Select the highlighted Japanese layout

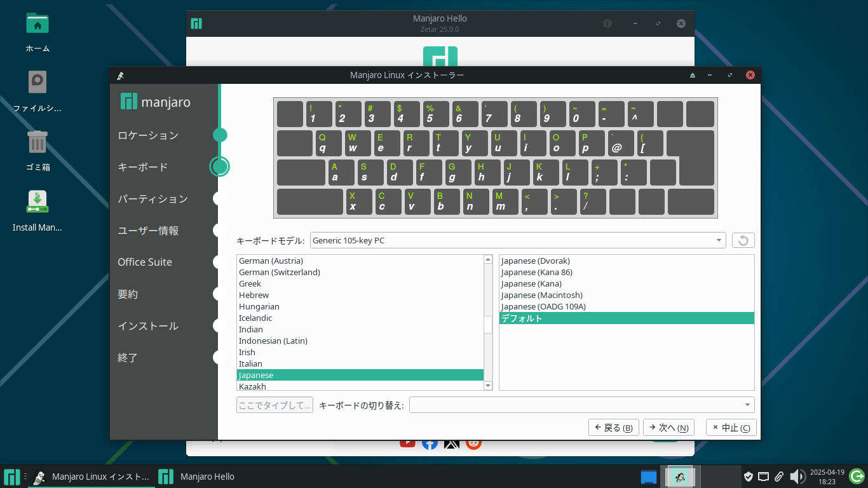pos(360,375)
